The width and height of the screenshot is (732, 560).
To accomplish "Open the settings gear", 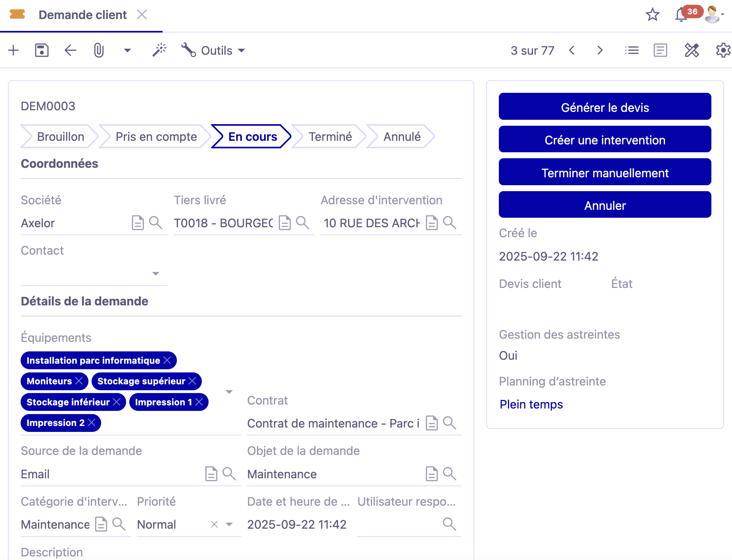I will [722, 50].
